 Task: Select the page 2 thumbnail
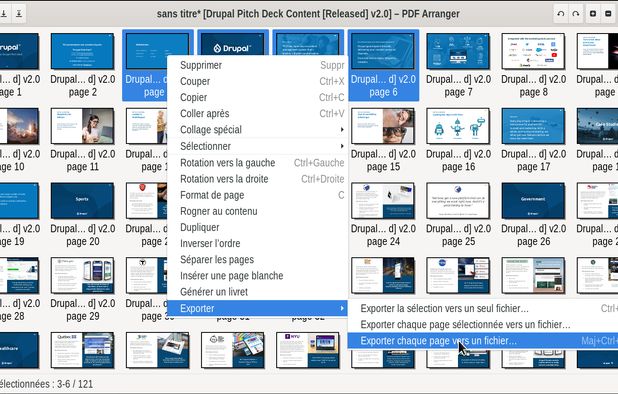(82, 51)
